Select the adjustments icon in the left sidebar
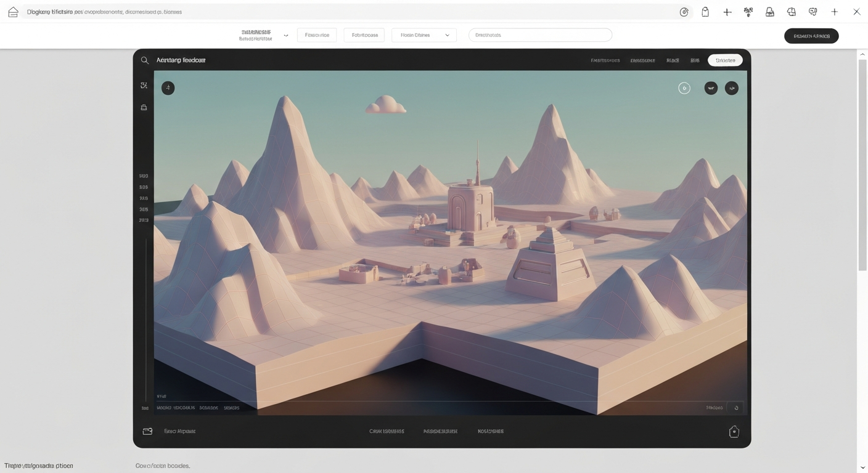Image resolution: width=868 pixels, height=473 pixels. 144,85
